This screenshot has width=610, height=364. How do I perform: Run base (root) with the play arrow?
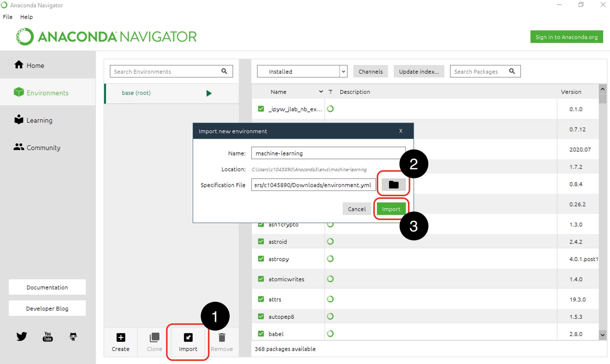(x=209, y=93)
